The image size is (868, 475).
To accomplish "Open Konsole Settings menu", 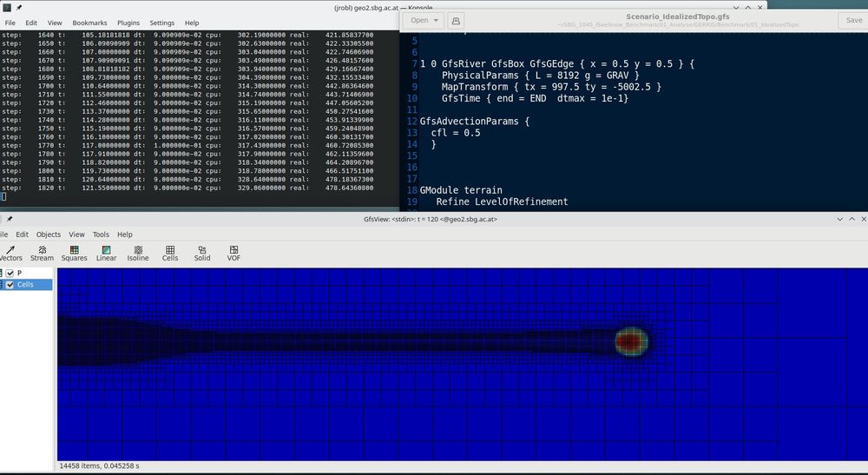I will (x=162, y=23).
